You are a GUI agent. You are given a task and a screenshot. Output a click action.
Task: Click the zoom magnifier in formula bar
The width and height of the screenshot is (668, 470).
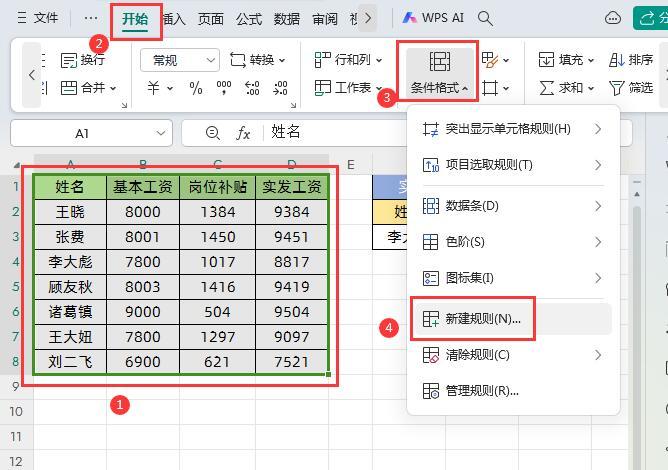pyautogui.click(x=212, y=133)
